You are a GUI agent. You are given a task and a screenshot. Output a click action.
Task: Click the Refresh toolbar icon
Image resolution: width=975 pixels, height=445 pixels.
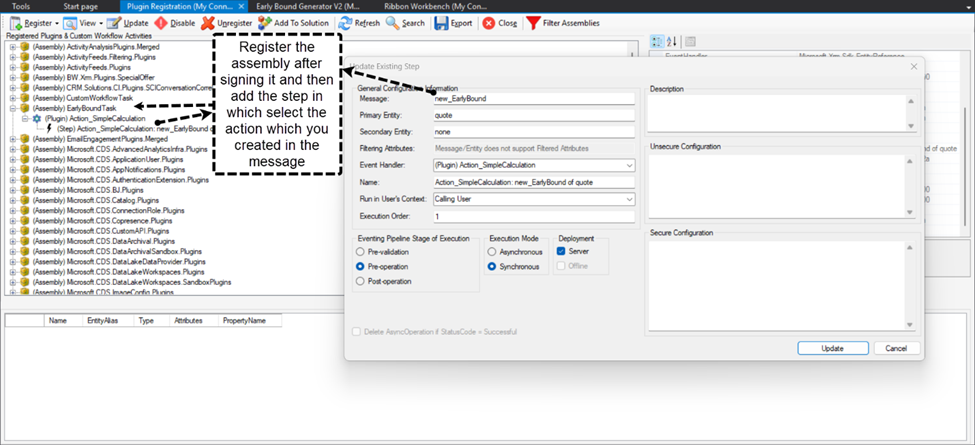pos(345,23)
